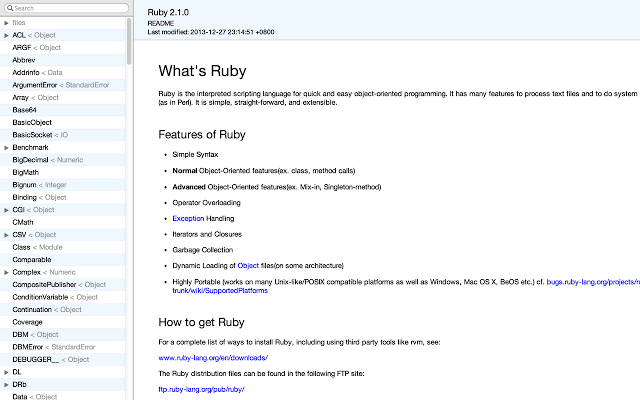Open the Exception link in Features list
Screen dimensions: 640x400
[x=188, y=218]
